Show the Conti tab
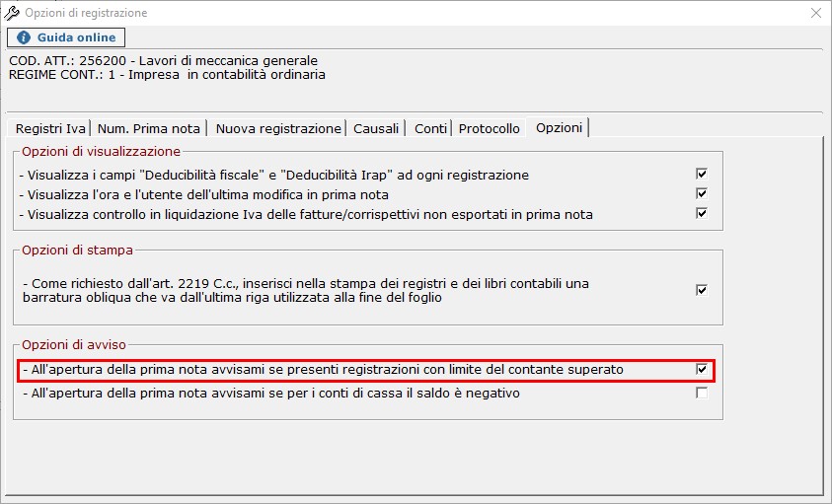This screenshot has height=504, width=832. pyautogui.click(x=430, y=128)
